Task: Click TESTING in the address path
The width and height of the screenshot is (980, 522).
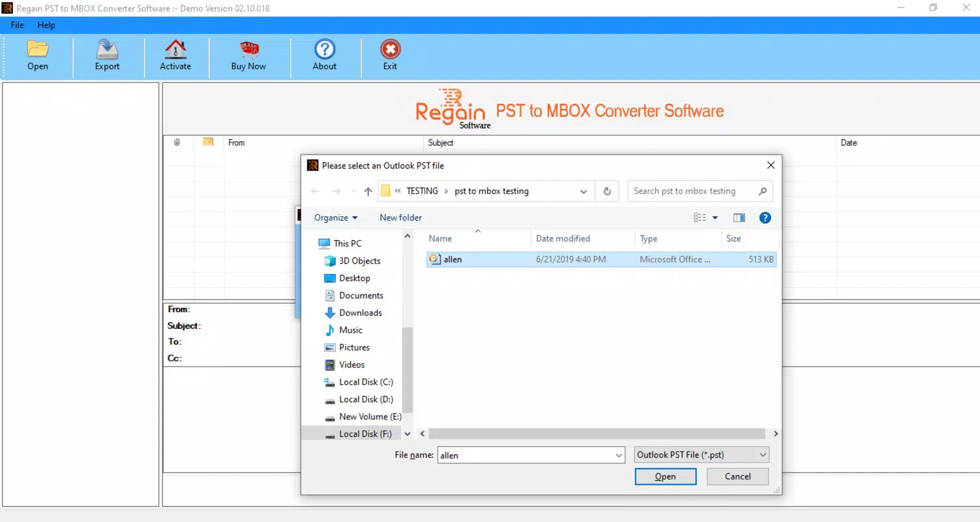Action: pos(422,191)
